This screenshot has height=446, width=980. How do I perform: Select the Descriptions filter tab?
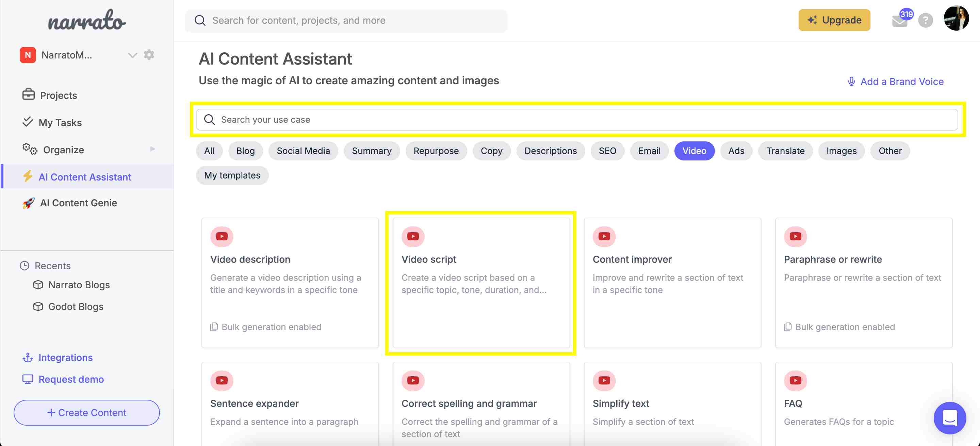click(x=551, y=151)
